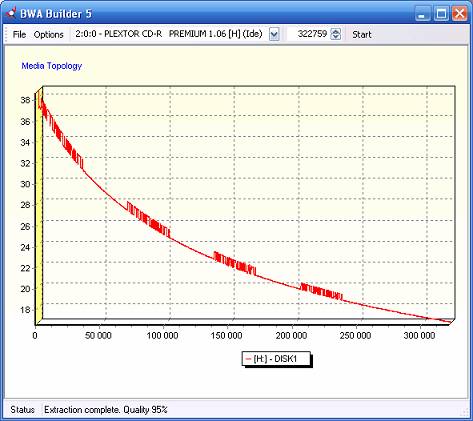Open the Options menu
This screenshot has width=473, height=421.
point(49,34)
